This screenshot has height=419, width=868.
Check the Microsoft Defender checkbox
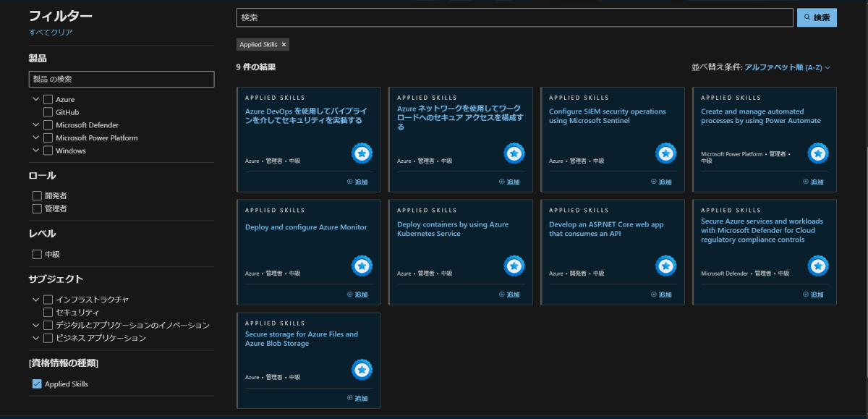48,124
